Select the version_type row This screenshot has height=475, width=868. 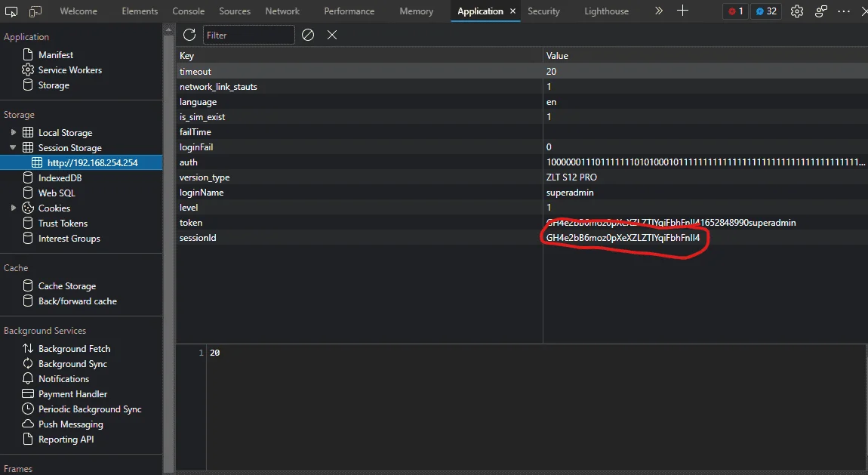522,177
